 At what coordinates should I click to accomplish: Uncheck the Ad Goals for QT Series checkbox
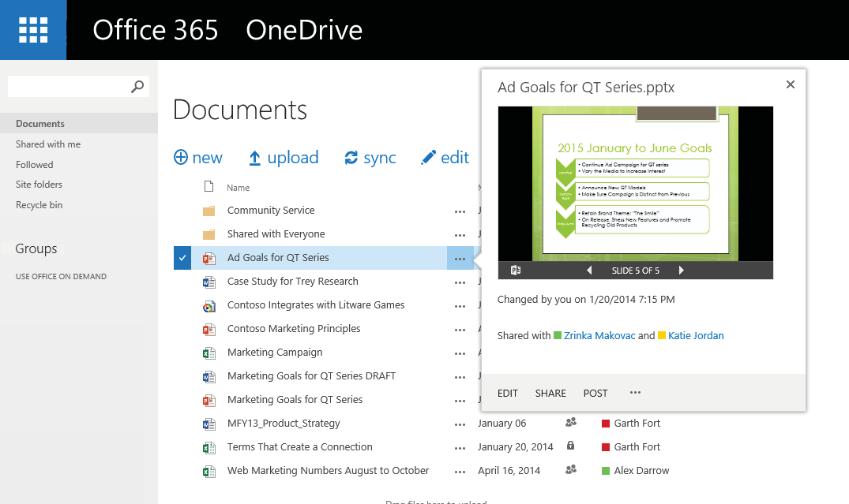tap(182, 258)
